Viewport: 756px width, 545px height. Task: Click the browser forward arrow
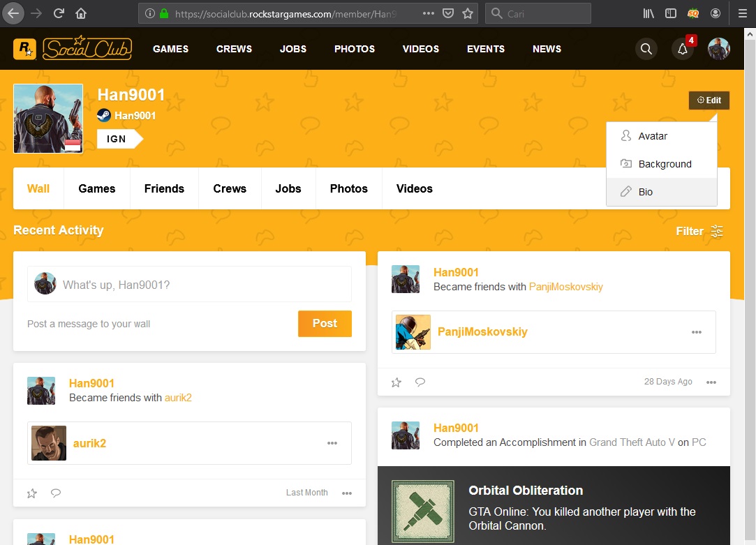(x=36, y=13)
